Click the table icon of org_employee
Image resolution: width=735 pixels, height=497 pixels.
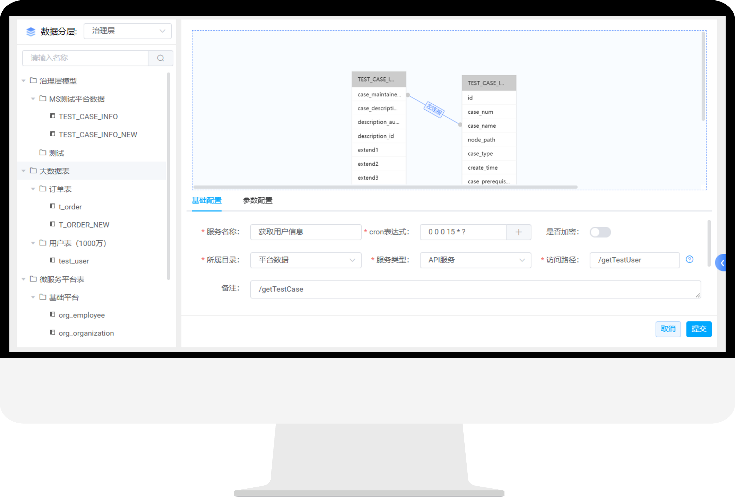[52, 315]
